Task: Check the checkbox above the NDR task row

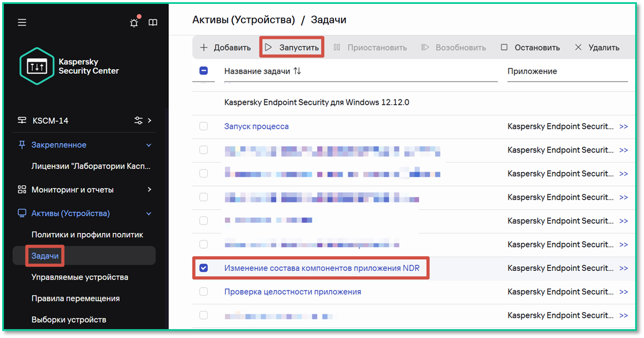Action: pos(204,244)
